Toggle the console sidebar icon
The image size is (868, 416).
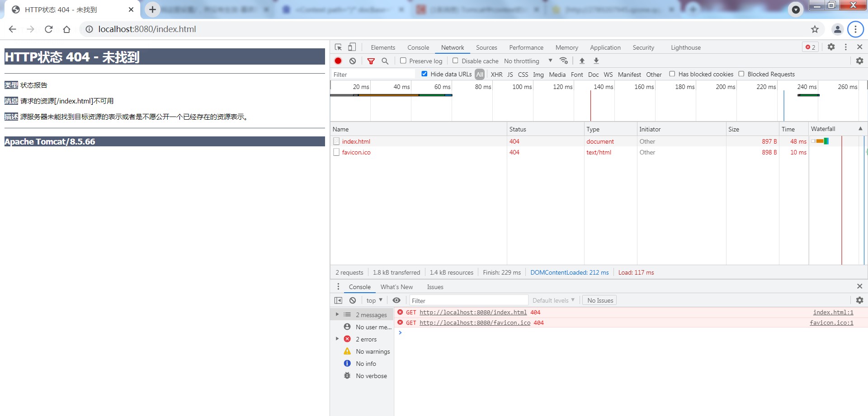(x=338, y=300)
